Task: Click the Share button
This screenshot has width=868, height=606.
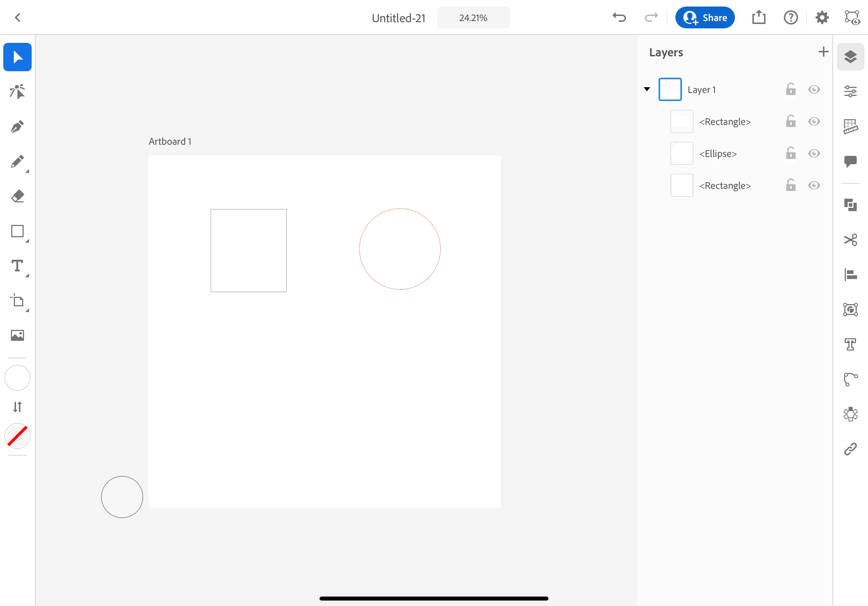Action: [705, 18]
